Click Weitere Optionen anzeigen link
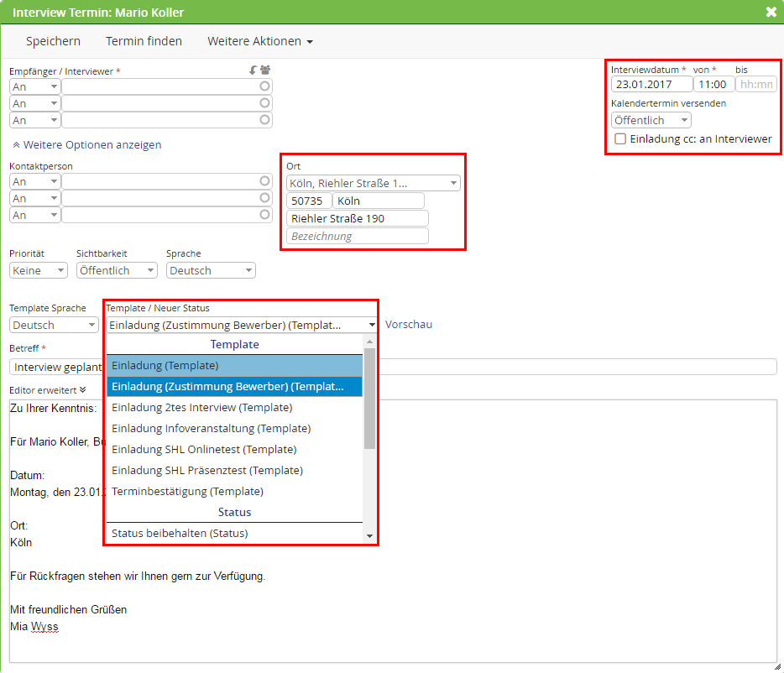The width and height of the screenshot is (784, 673). tap(86, 144)
